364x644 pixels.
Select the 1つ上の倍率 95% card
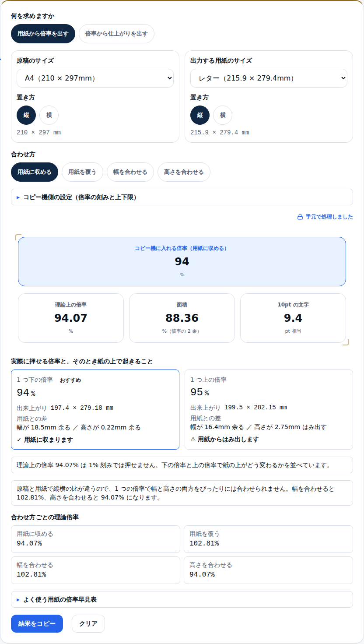[269, 409]
